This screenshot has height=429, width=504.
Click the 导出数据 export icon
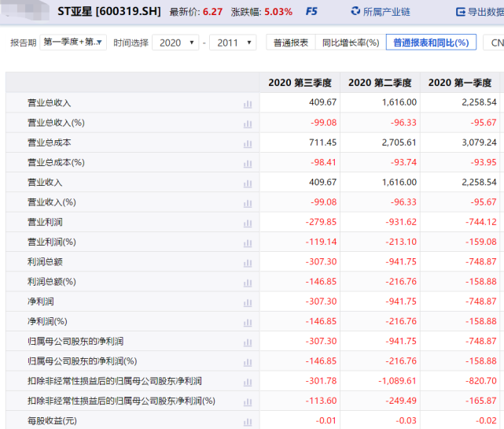[460, 12]
